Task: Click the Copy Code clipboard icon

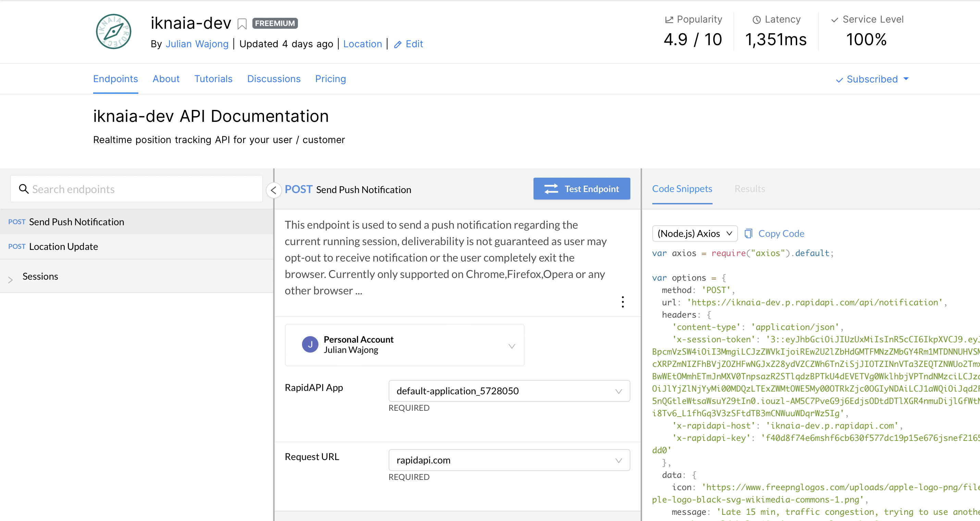Action: [x=748, y=233]
